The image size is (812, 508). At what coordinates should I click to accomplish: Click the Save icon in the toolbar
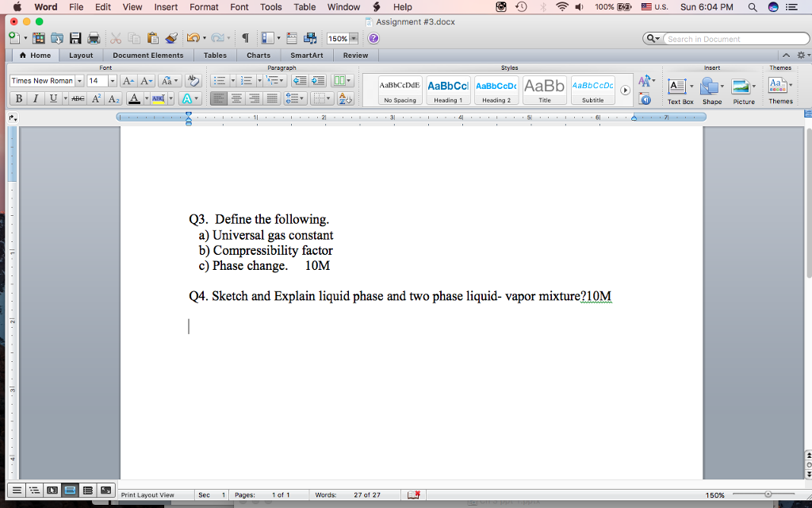tap(75, 38)
